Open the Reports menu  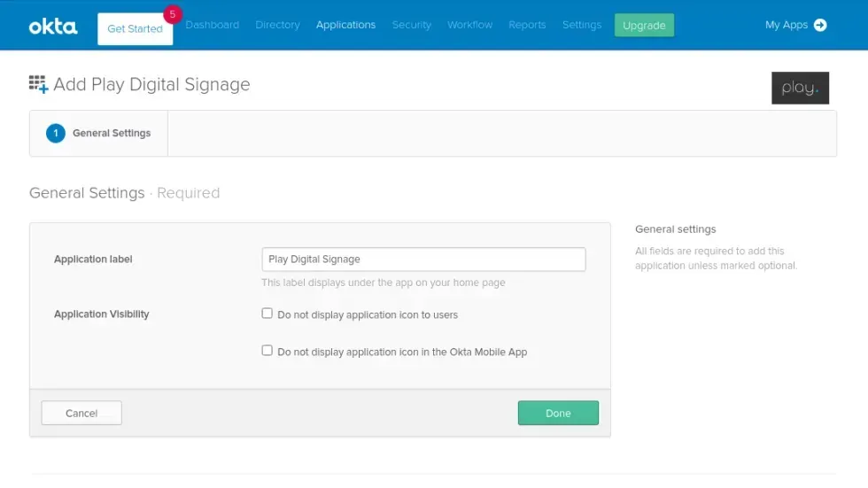(527, 25)
